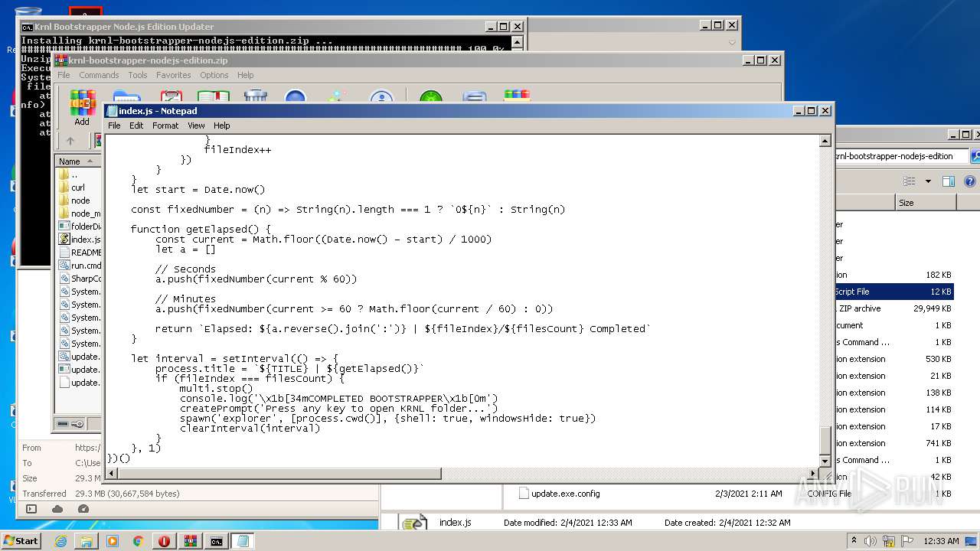The width and height of the screenshot is (980, 551).
Task: Click Explorer change view icon
Action: tap(910, 181)
